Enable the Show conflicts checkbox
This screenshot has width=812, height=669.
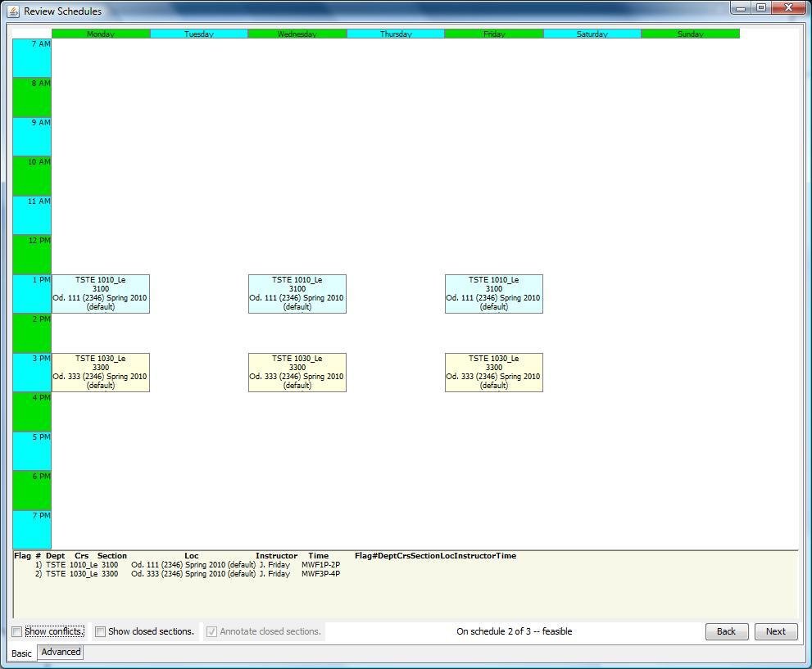point(16,631)
